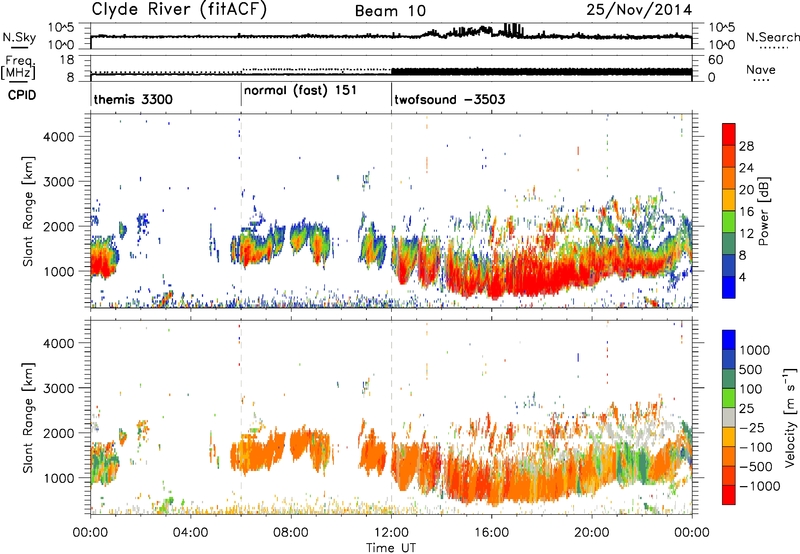Click the red bottom segment of the Velocity color bar
The height and width of the screenshot is (554, 800).
click(729, 495)
